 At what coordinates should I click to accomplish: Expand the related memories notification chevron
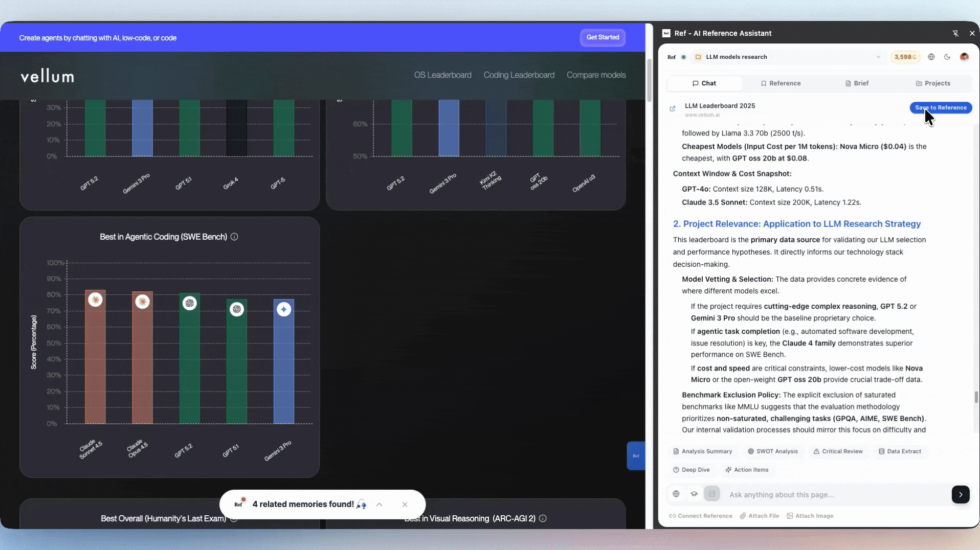pyautogui.click(x=379, y=505)
